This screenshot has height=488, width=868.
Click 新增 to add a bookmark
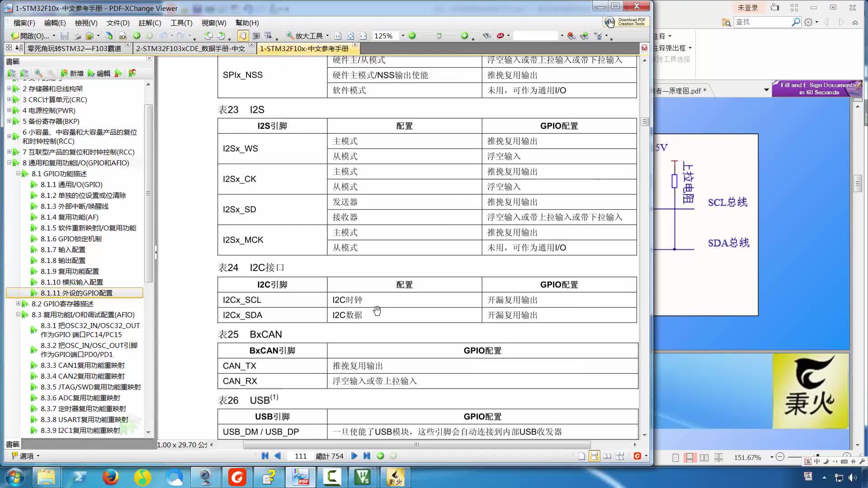pyautogui.click(x=72, y=73)
